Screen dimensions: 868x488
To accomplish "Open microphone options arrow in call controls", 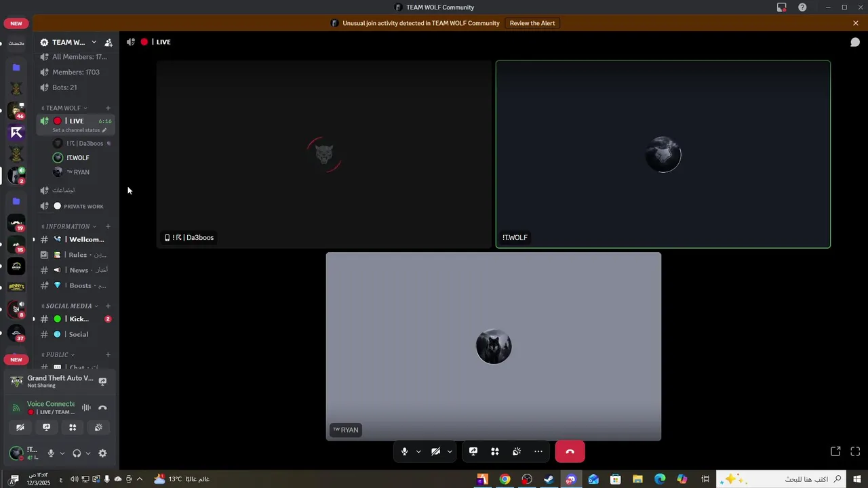I will (x=418, y=451).
